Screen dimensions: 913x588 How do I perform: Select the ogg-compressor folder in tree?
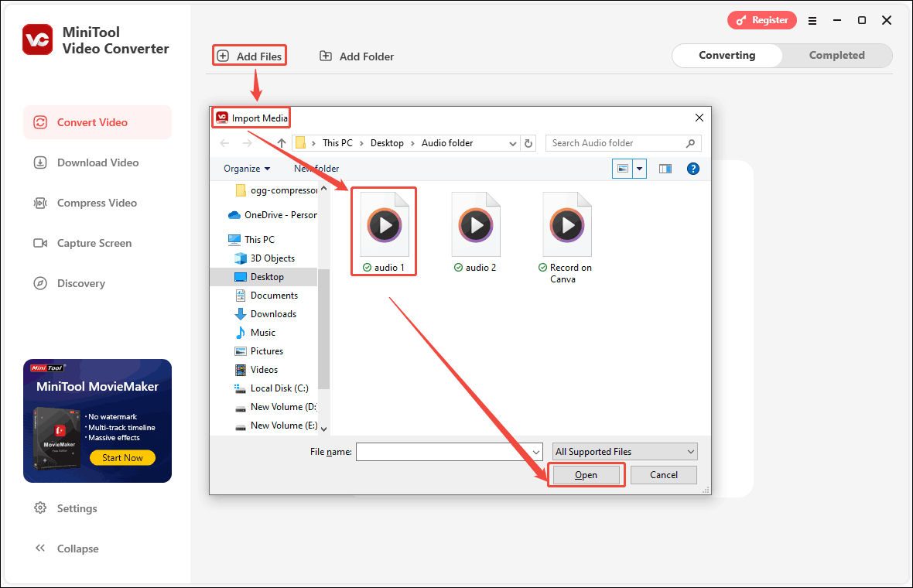click(276, 190)
